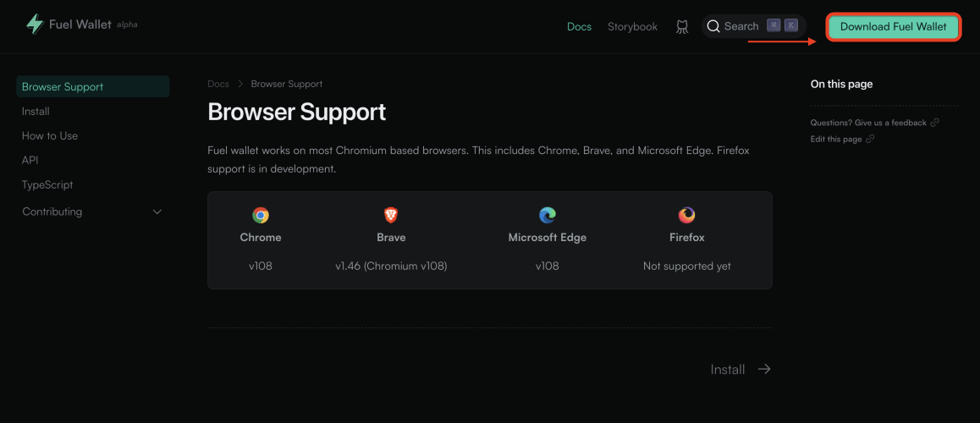This screenshot has width=980, height=423.
Task: Click the Browser Support breadcrumb text
Action: pyautogui.click(x=287, y=84)
